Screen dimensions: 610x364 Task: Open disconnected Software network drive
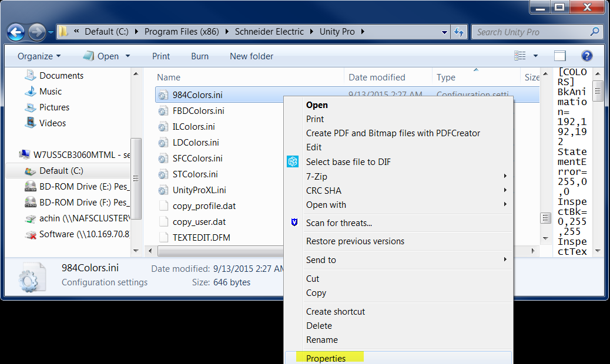click(x=77, y=234)
